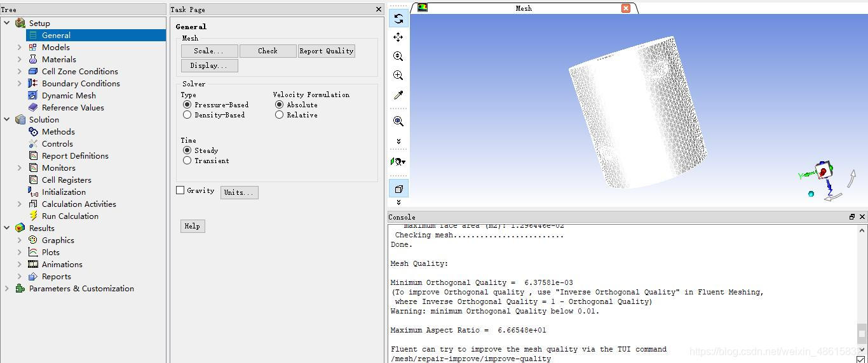
Task: Click the axis triad orientation cube
Action: click(824, 171)
